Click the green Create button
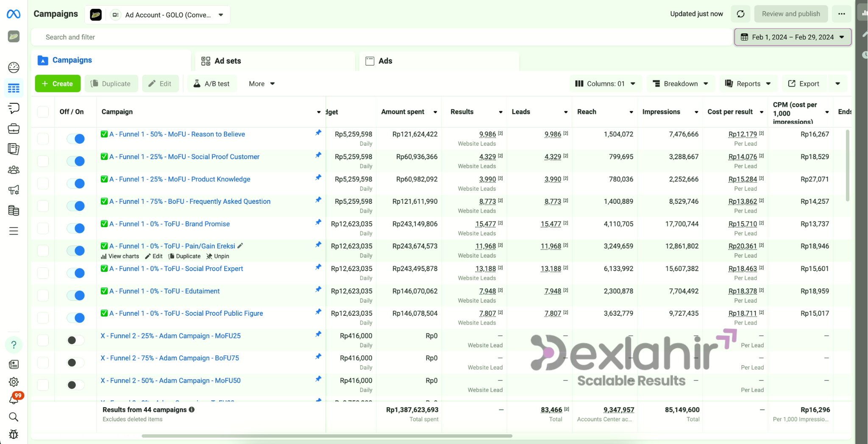Screen dimensions: 868x444 click(x=57, y=84)
